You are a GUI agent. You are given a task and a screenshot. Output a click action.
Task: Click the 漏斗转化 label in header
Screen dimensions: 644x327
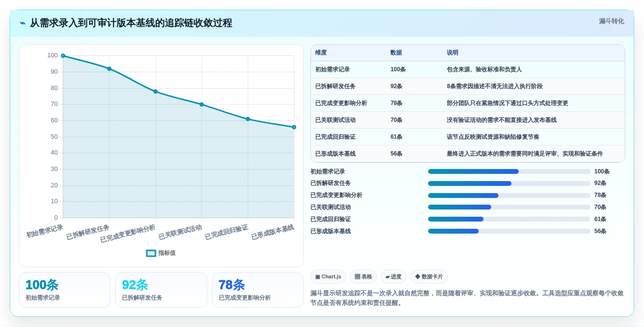pyautogui.click(x=611, y=21)
